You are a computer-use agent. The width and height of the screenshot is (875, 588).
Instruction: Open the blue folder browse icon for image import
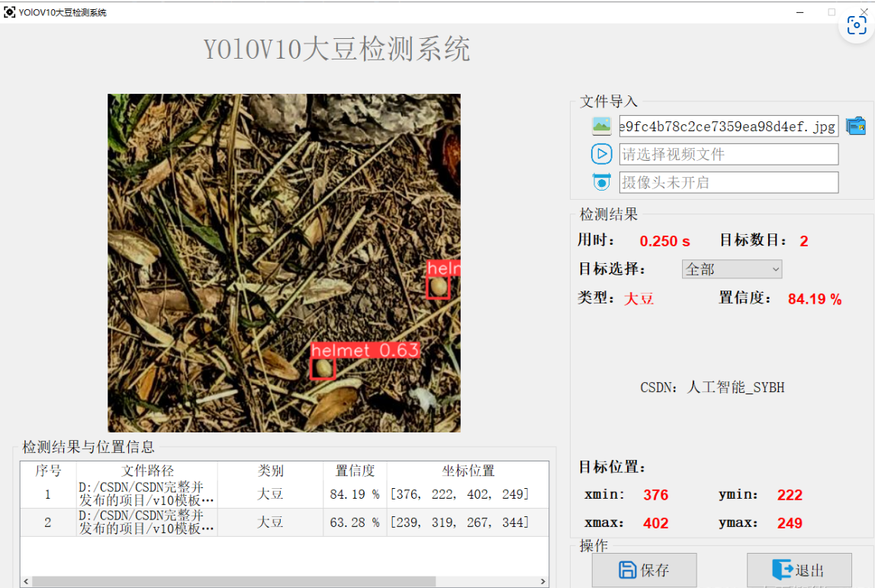857,125
